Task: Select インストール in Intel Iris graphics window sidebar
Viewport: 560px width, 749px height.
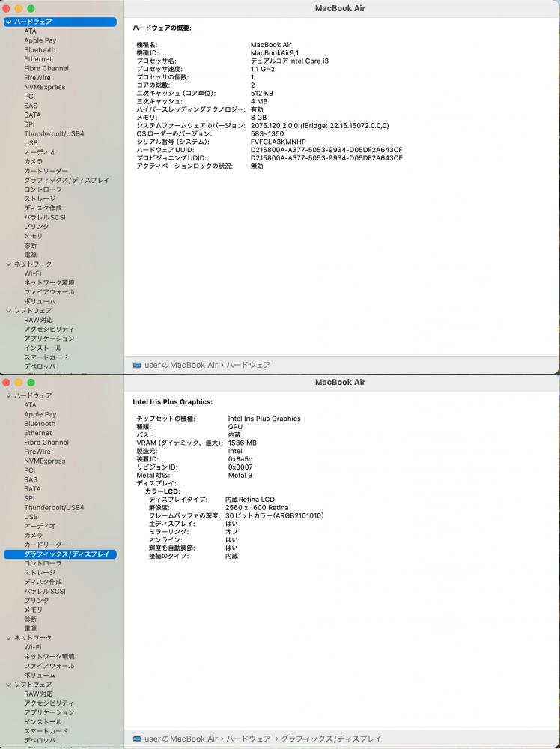Action: (43, 722)
